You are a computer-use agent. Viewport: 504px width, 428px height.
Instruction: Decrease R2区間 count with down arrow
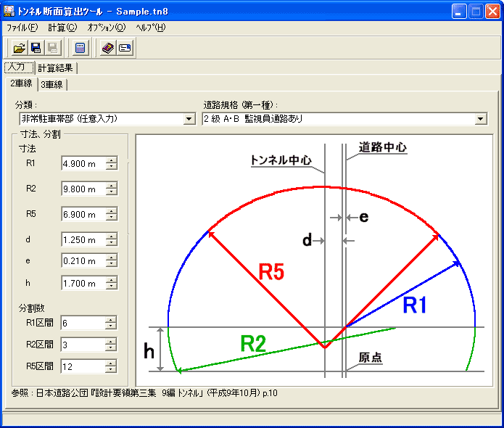(111, 348)
